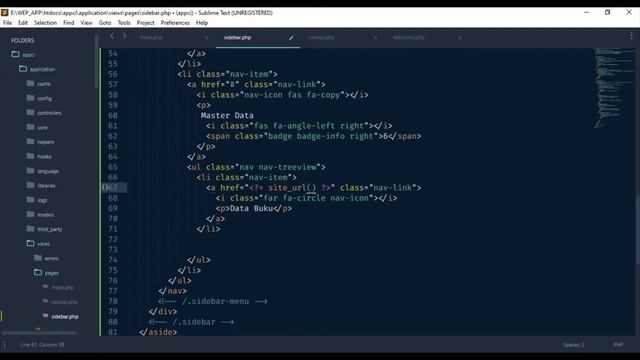Click the third_party folder icon

[x=31, y=229]
